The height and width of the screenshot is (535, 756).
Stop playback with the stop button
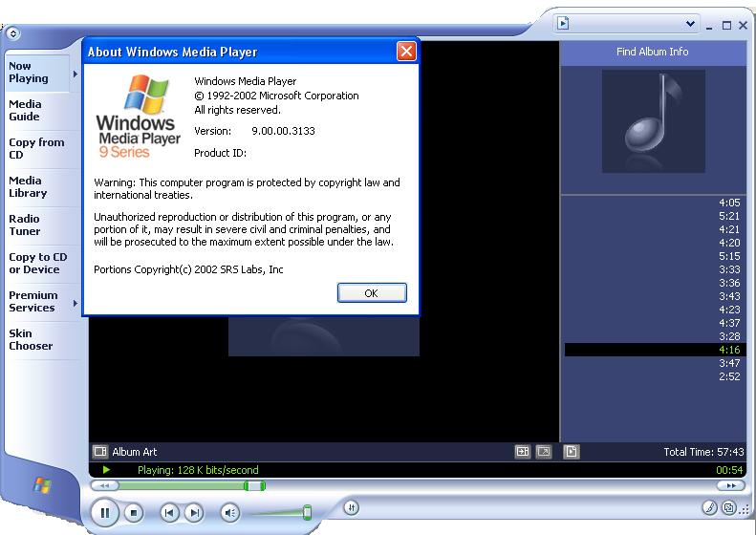tap(134, 513)
